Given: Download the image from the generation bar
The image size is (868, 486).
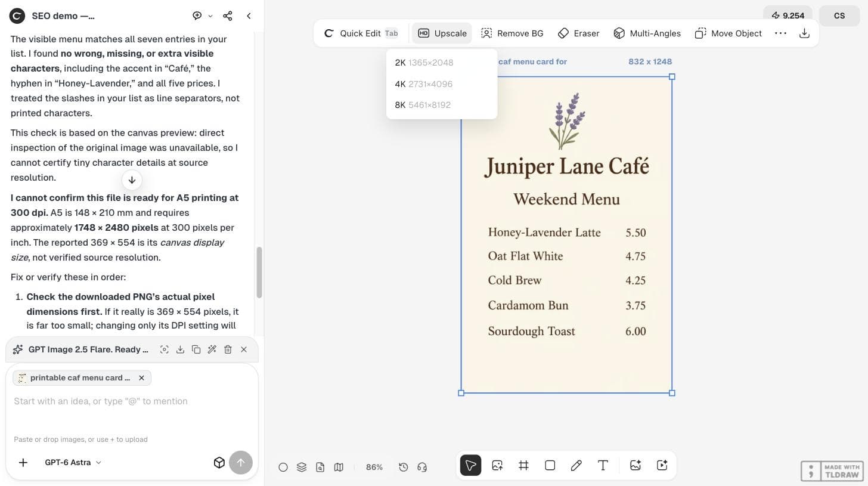Looking at the screenshot, I should (x=180, y=349).
